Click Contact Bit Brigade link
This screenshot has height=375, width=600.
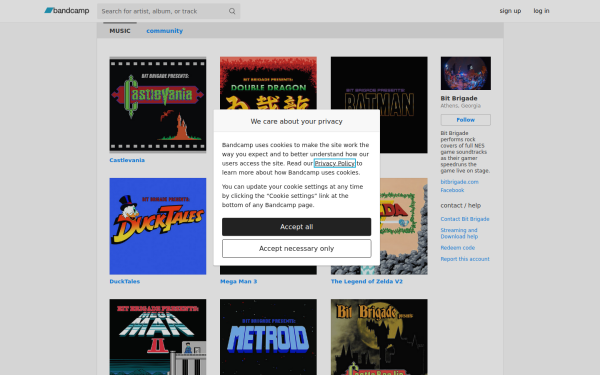(465, 219)
